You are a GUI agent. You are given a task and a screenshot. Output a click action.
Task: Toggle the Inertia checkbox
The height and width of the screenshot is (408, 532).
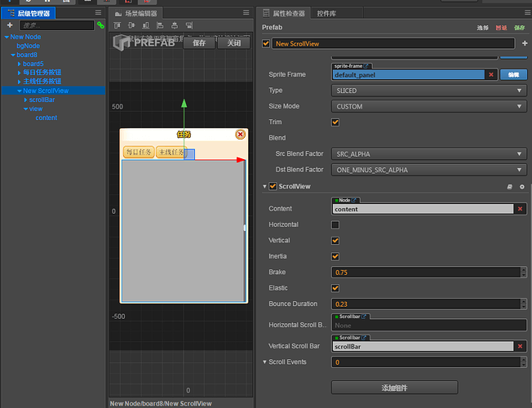(x=335, y=256)
